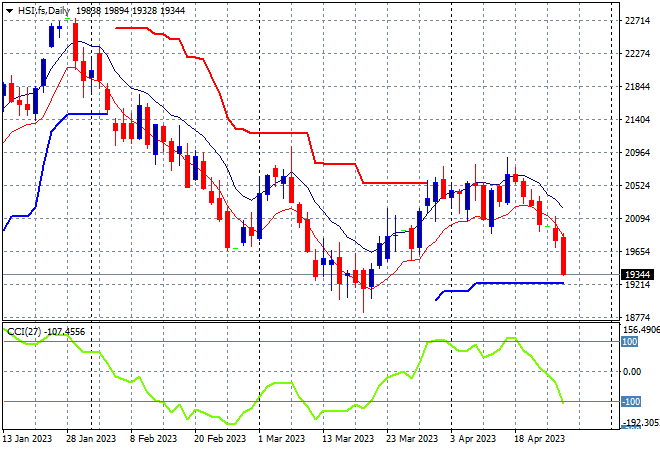Click the 100 level marker on CCI scale
The image size is (660, 450).
click(x=629, y=341)
